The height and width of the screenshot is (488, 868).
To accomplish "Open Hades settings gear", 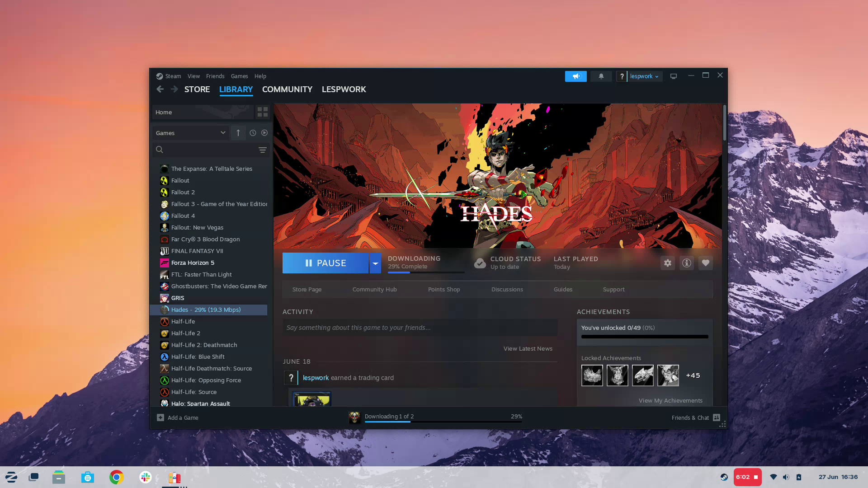I will point(668,263).
